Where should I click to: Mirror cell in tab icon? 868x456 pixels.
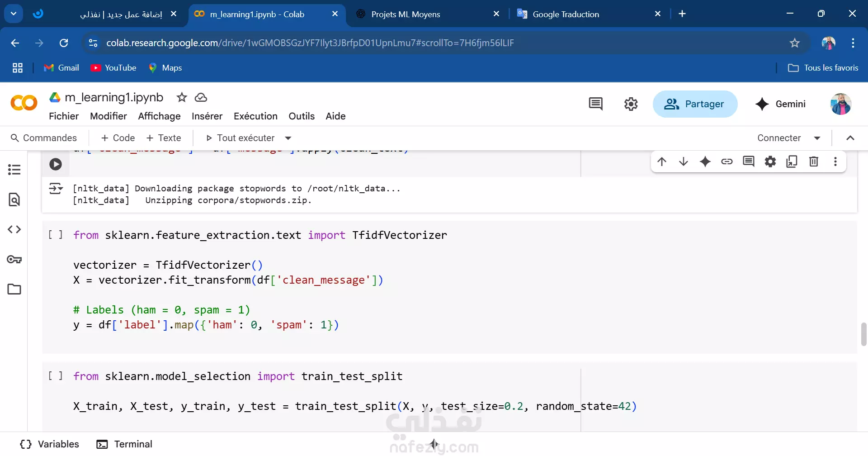point(792,161)
